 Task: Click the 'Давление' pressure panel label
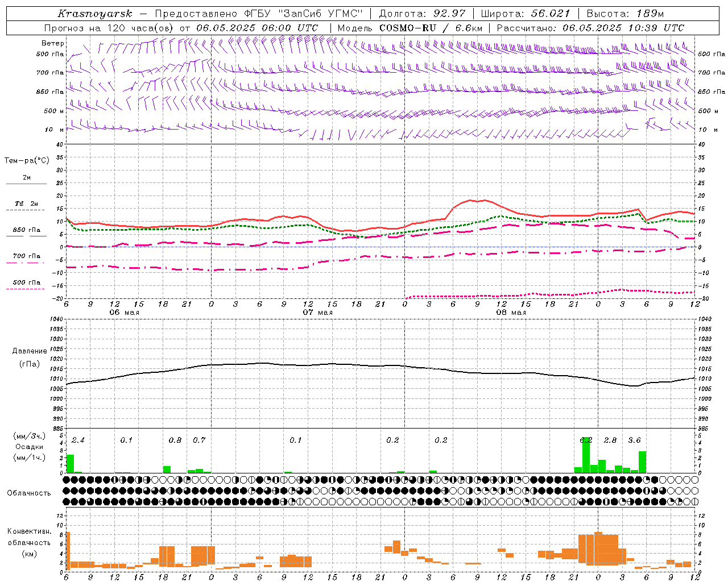click(x=29, y=351)
